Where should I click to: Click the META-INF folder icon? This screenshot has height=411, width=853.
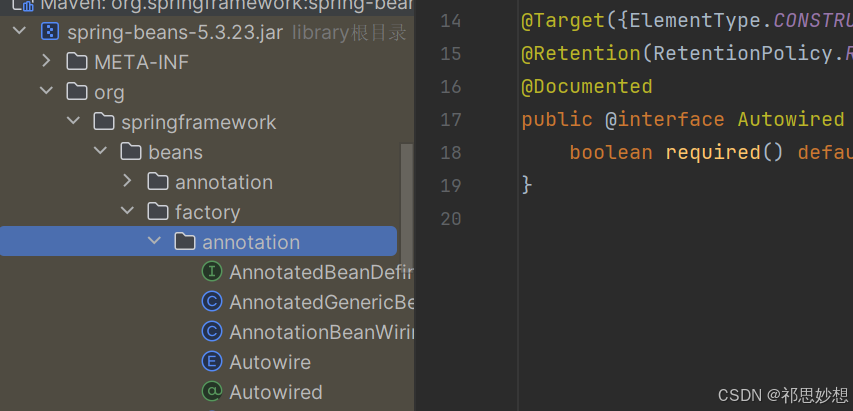click(77, 61)
